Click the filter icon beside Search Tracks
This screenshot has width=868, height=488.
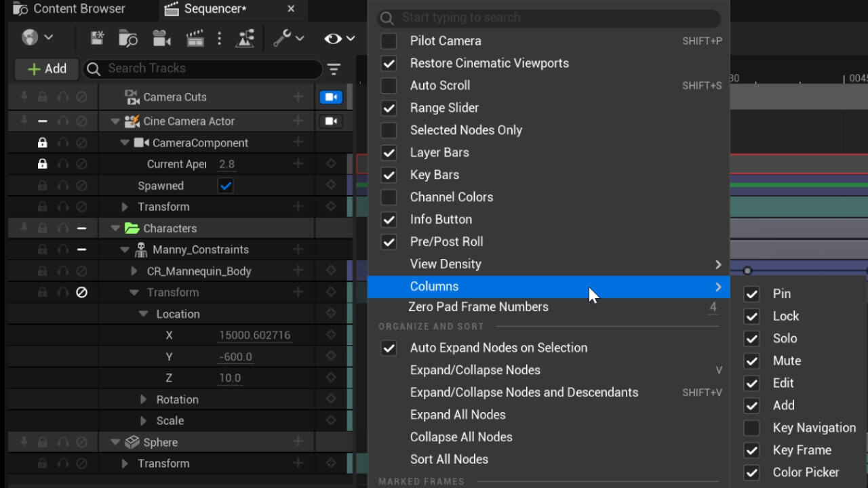(x=334, y=69)
